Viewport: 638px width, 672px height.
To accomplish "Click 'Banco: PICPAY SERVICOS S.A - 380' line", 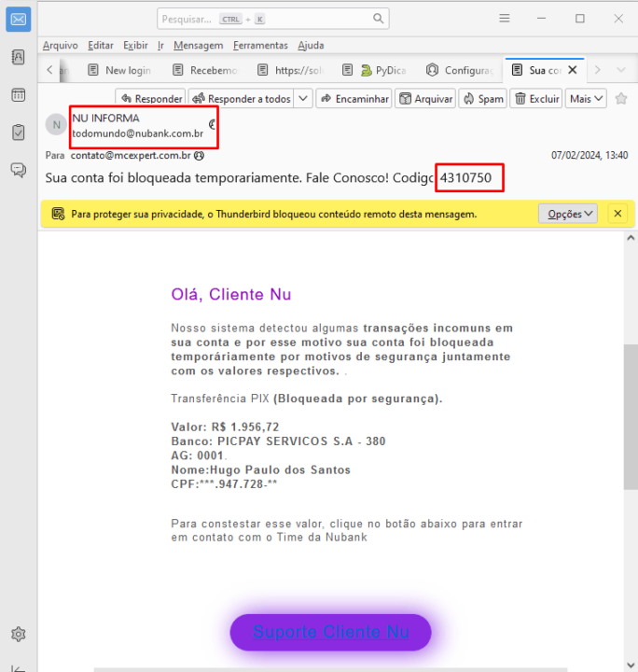I will pos(278,441).
